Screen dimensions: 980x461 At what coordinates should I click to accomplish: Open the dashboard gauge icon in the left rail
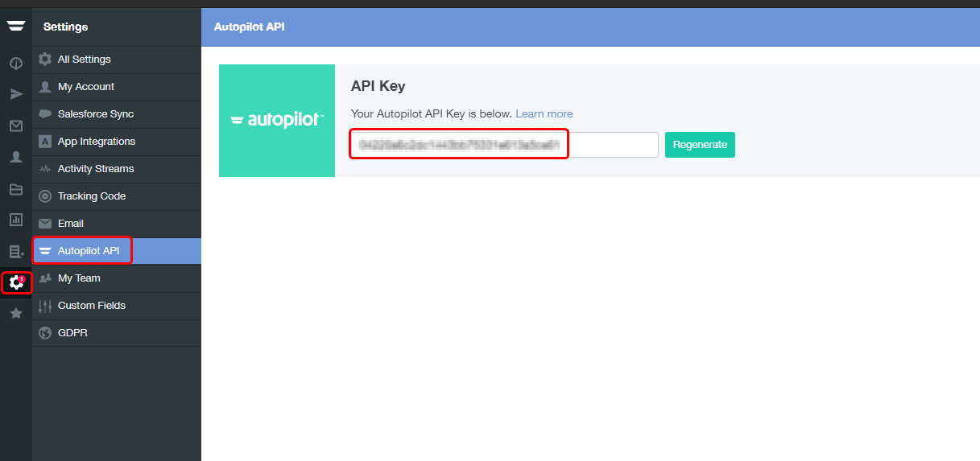(x=15, y=63)
